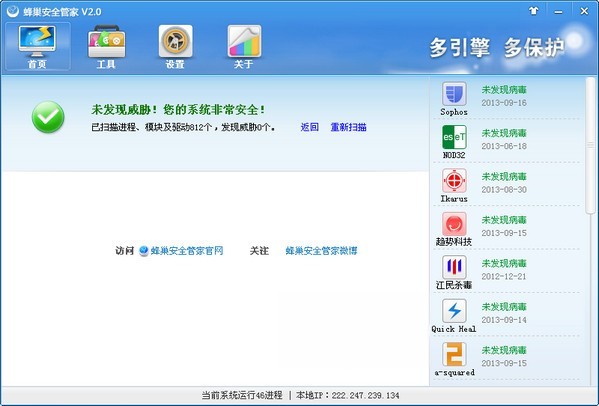The width and height of the screenshot is (599, 406).
Task: Open the 设置 settings icon
Action: pyautogui.click(x=175, y=41)
